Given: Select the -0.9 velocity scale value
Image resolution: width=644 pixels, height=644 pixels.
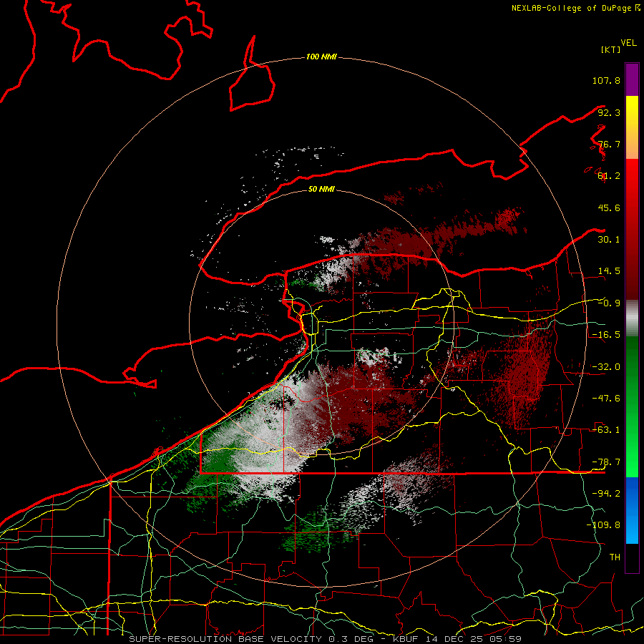Looking at the screenshot, I should tap(609, 303).
